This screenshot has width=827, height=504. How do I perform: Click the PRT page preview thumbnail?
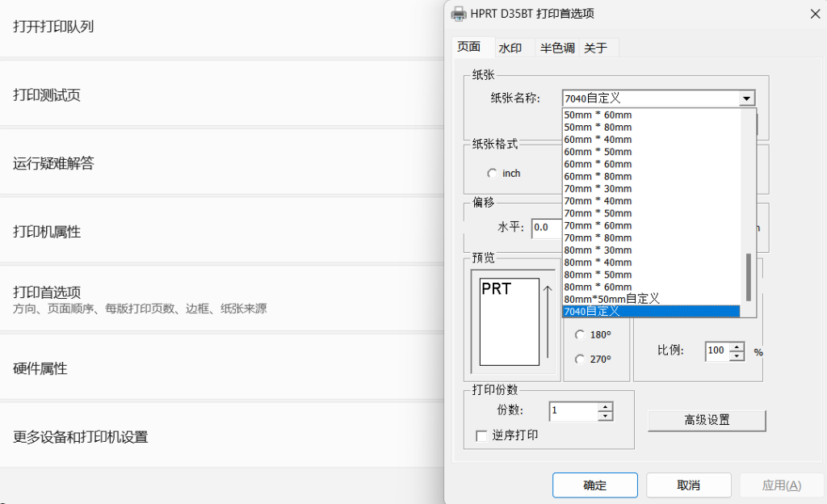[x=510, y=321]
